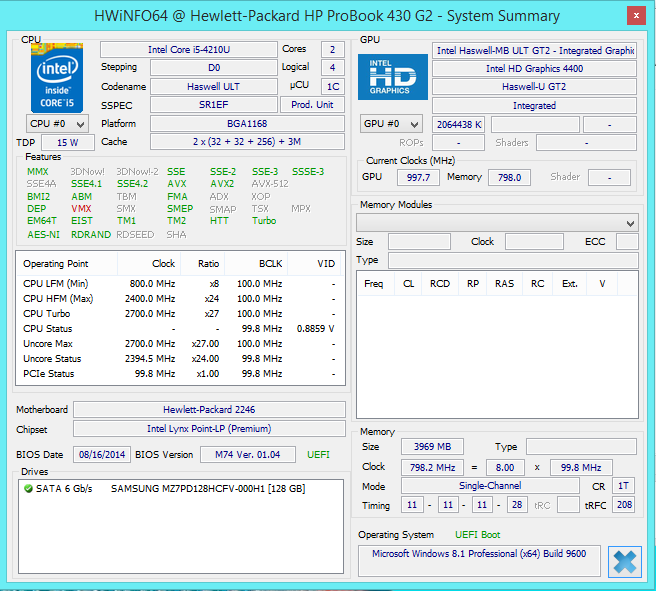The width and height of the screenshot is (656, 591).
Task: Click the BCLK column header
Action: click(x=256, y=264)
